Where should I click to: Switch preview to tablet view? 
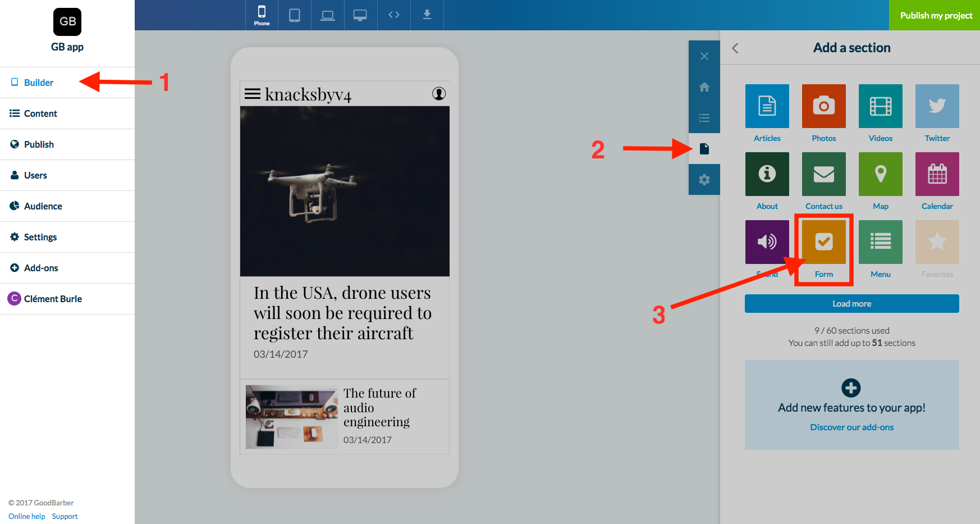point(294,15)
